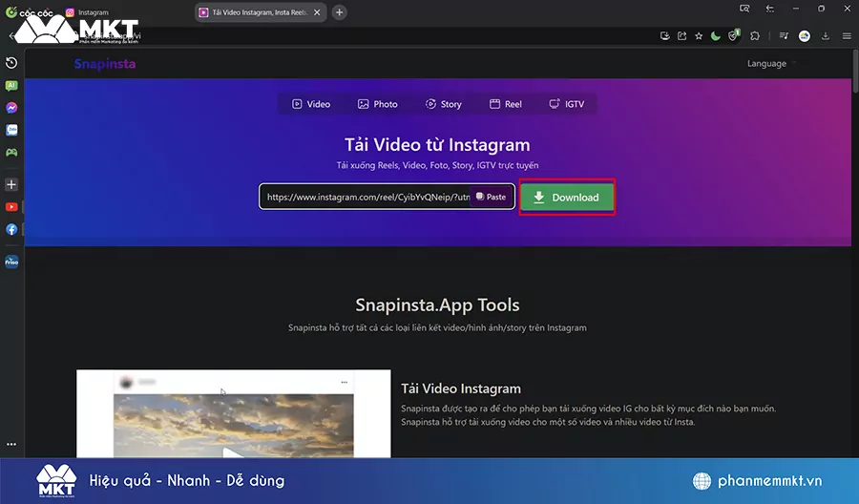Open Facebook in the sidebar
The image size is (859, 504).
pos(11,229)
